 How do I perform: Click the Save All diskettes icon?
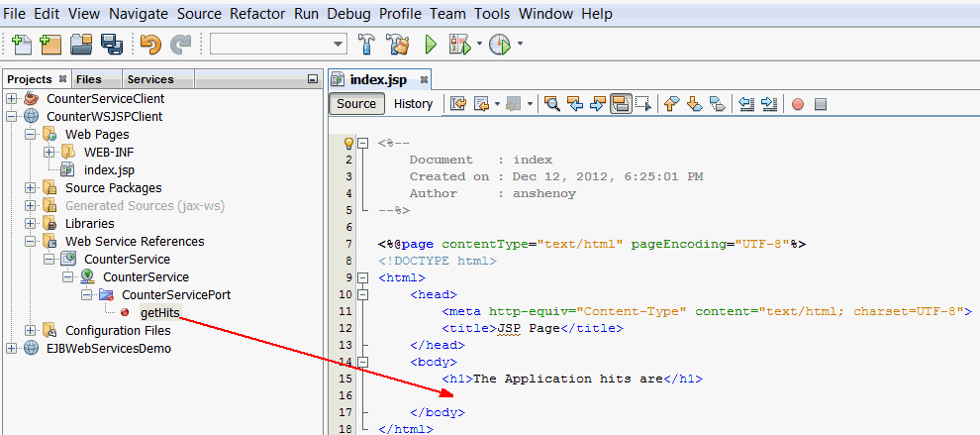pos(112,44)
